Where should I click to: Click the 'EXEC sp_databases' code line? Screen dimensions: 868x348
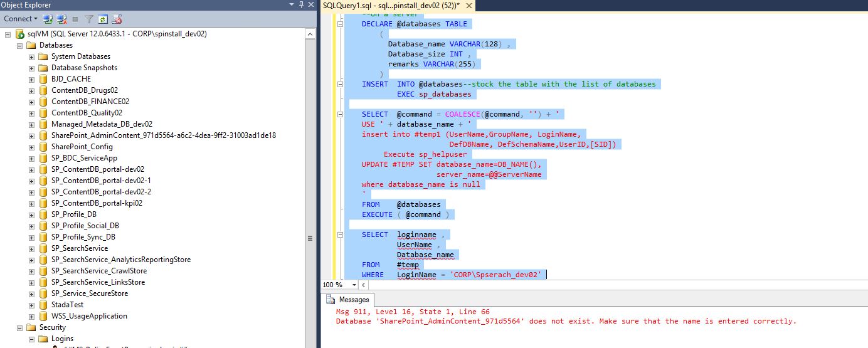434,94
